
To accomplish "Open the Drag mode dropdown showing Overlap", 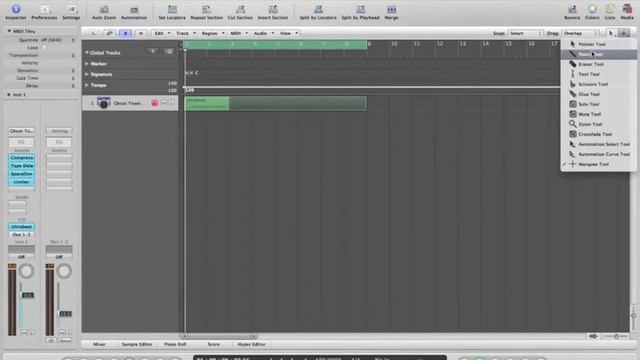I will click(580, 33).
